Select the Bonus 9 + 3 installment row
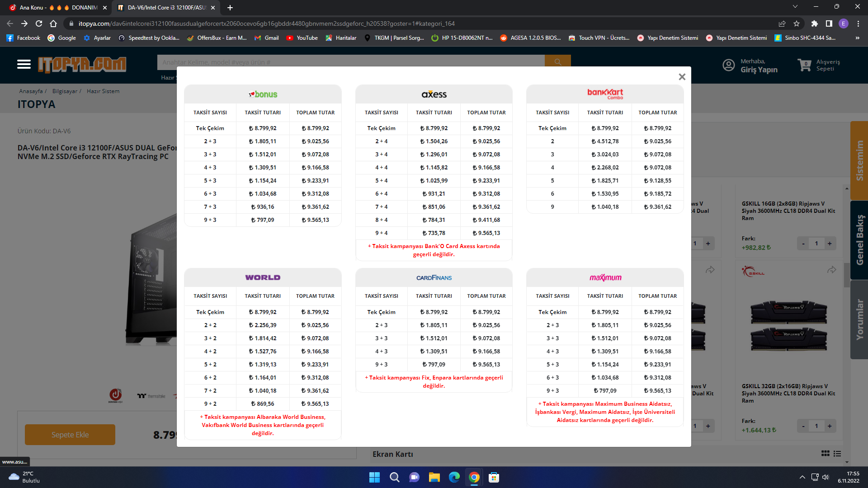The height and width of the screenshot is (488, 868). [x=263, y=220]
